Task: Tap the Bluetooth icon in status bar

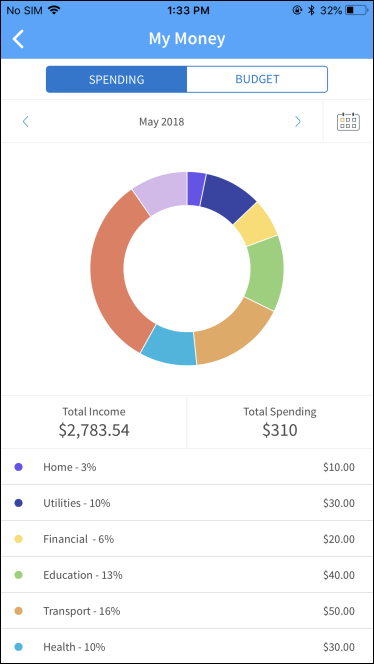Action: click(311, 10)
